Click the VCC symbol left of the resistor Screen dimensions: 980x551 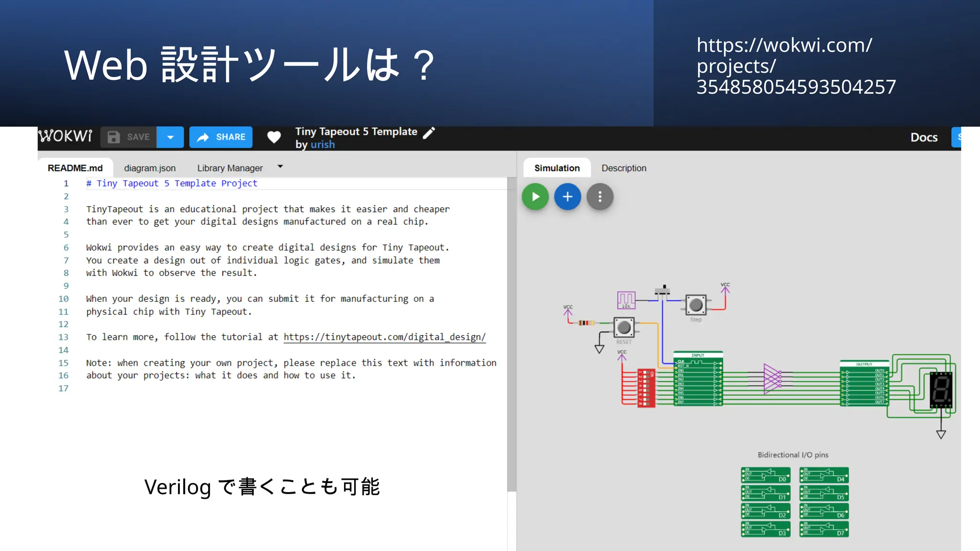[x=568, y=310]
